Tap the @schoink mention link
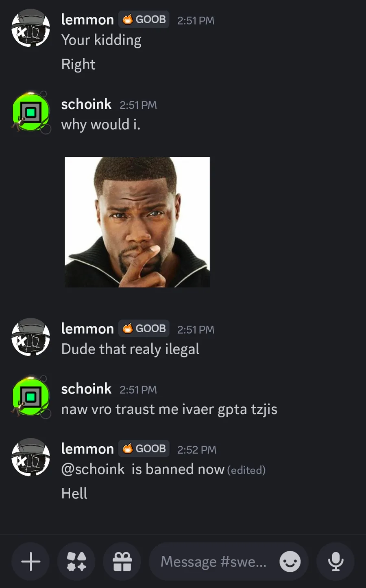This screenshot has width=366, height=588. pyautogui.click(x=93, y=469)
